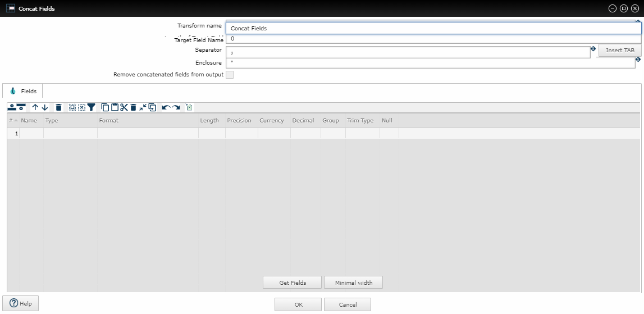Viewport: 644px width, 314px height.
Task: Click the Insert TAB button
Action: point(620,50)
